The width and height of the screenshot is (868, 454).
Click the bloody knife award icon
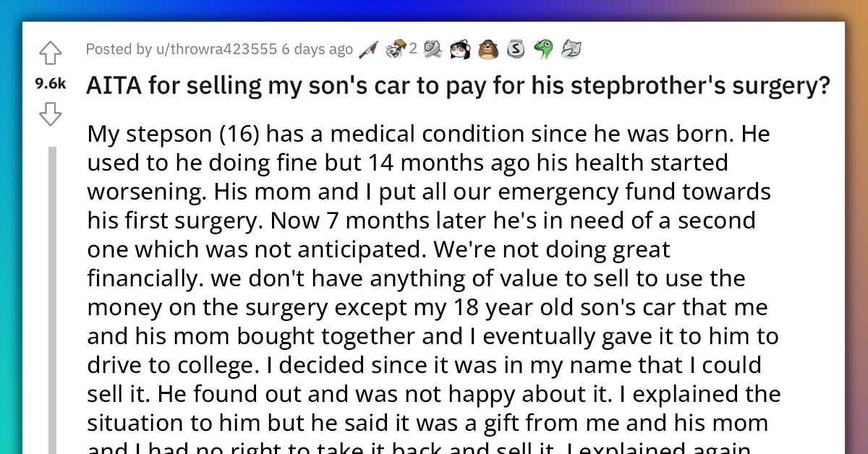pos(370,49)
